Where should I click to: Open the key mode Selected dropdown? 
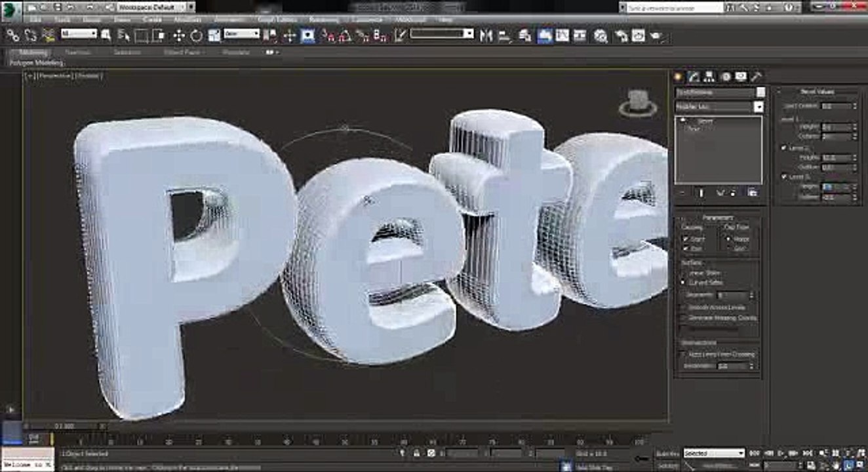pos(714,453)
